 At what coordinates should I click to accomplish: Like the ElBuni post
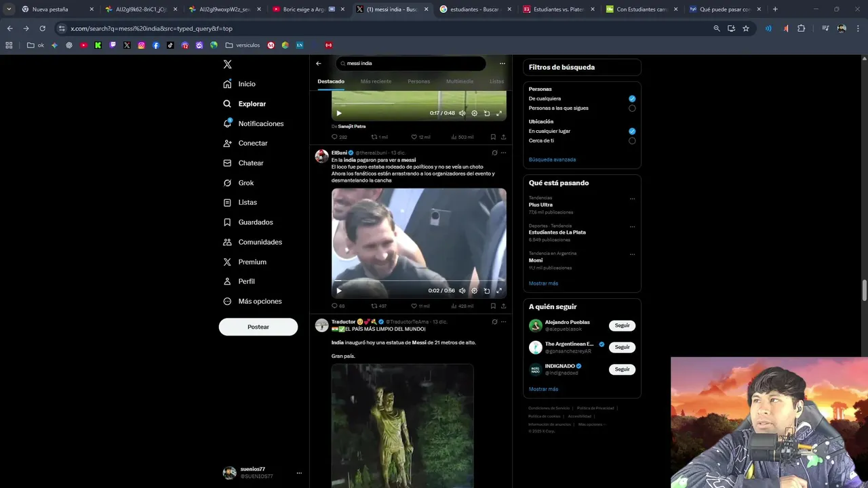click(414, 306)
